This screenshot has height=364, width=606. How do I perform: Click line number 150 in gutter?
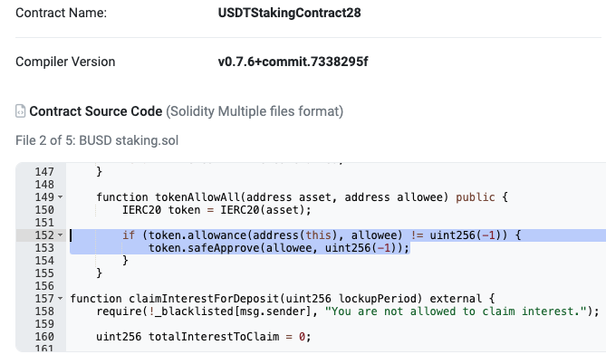click(x=44, y=210)
